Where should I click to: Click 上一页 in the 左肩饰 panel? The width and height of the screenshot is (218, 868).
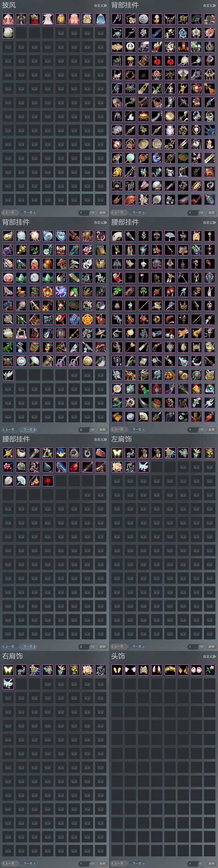click(x=119, y=647)
